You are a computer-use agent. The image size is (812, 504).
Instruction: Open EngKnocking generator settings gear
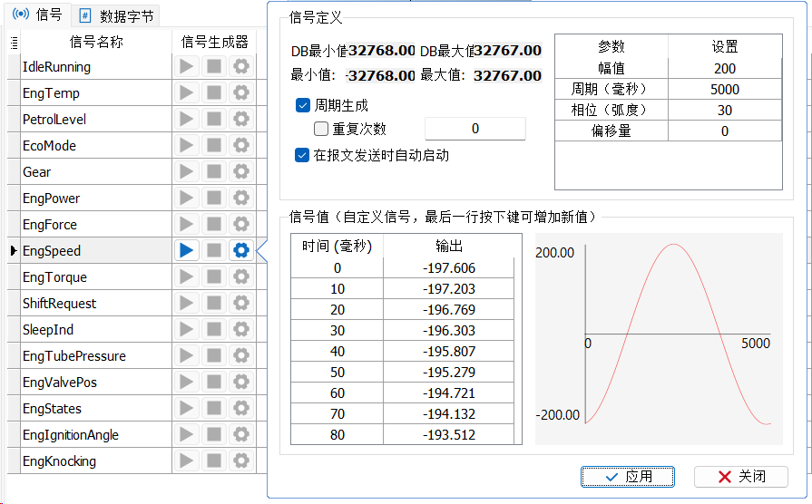(x=241, y=461)
